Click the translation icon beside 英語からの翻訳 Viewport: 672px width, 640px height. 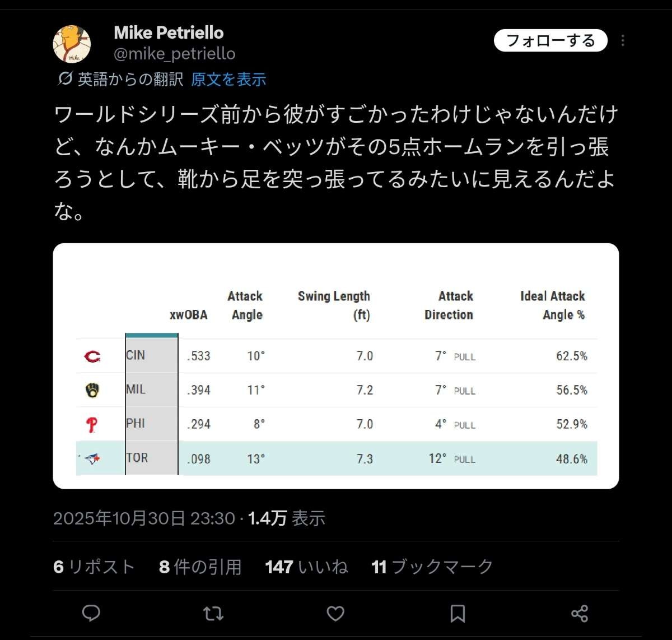(65, 79)
